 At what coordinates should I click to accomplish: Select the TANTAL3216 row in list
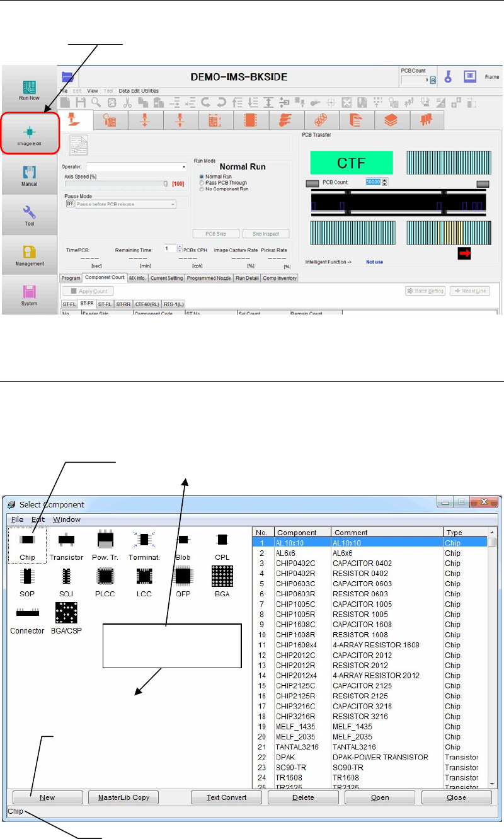[370, 747]
